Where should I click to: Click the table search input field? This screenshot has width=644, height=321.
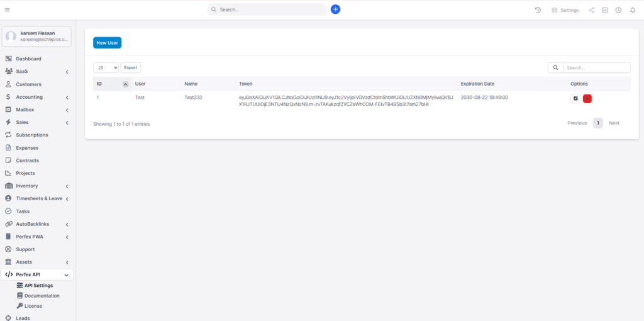[596, 67]
